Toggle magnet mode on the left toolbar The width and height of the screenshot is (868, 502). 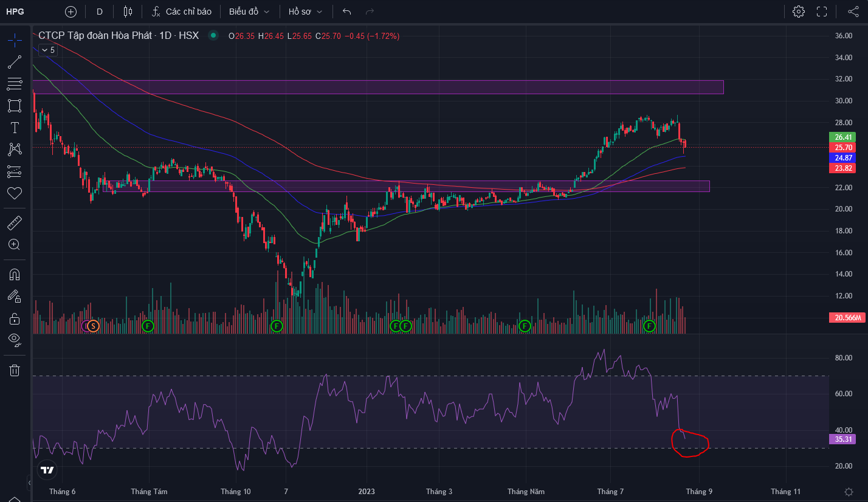pyautogui.click(x=15, y=274)
